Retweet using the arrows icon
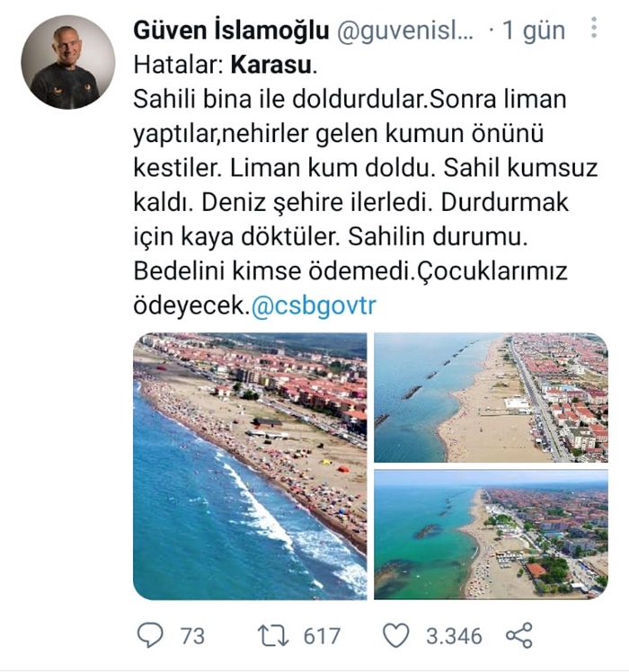 (x=272, y=635)
